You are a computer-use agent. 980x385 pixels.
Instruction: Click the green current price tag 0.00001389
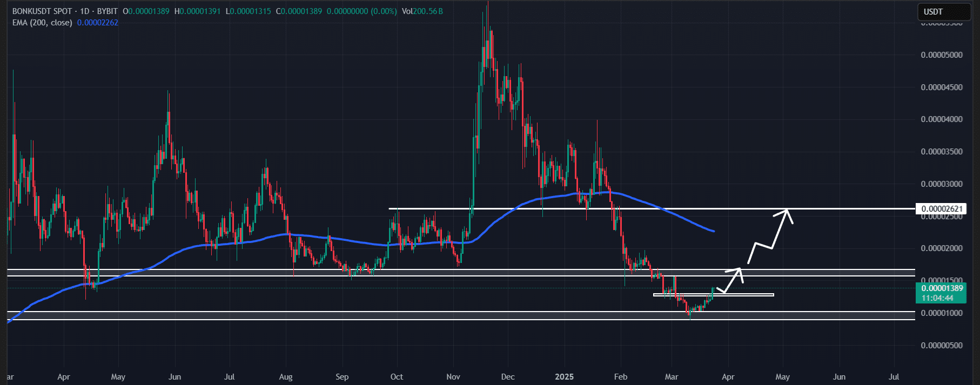pos(942,288)
